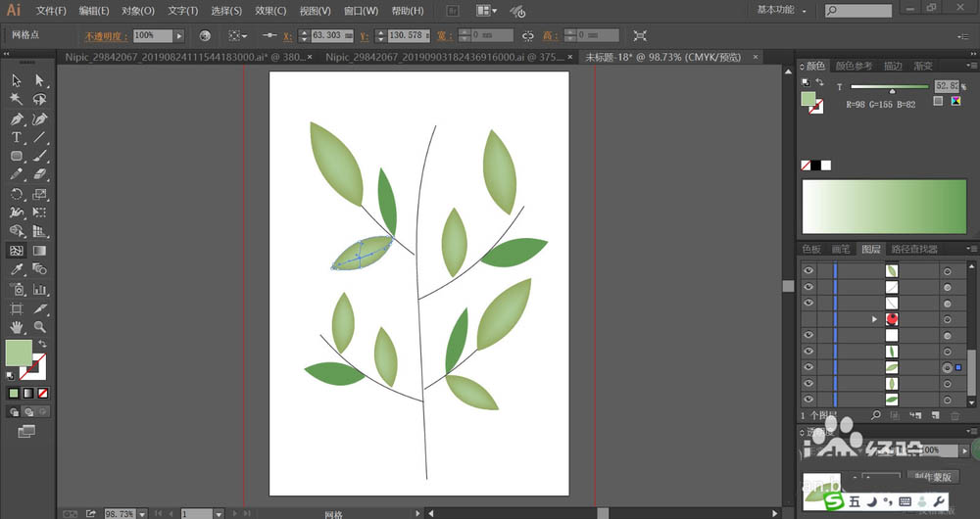This screenshot has height=519, width=980.
Task: Select the Lasso tool
Action: (x=39, y=99)
